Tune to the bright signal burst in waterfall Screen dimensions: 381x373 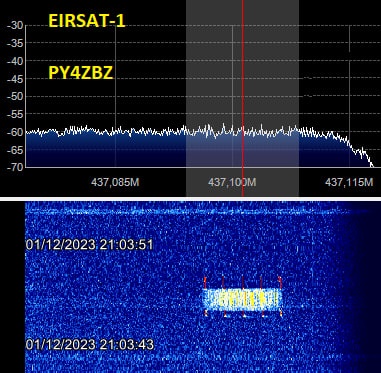(x=242, y=299)
